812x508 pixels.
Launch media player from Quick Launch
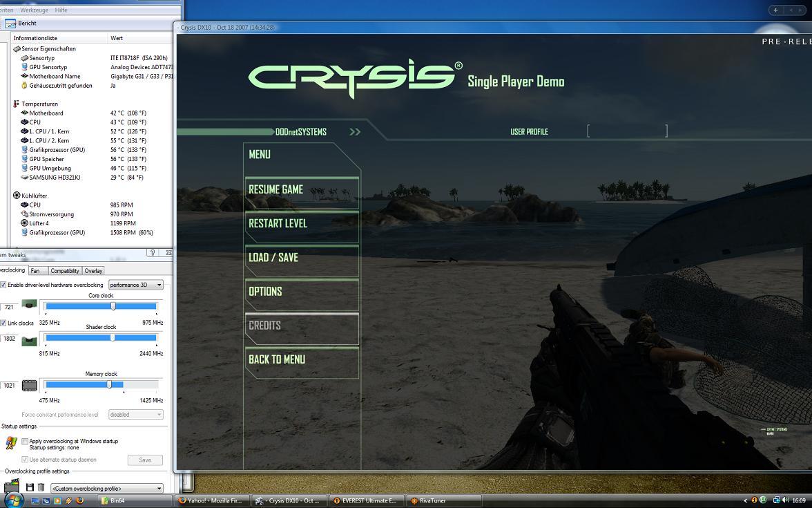tap(57, 500)
